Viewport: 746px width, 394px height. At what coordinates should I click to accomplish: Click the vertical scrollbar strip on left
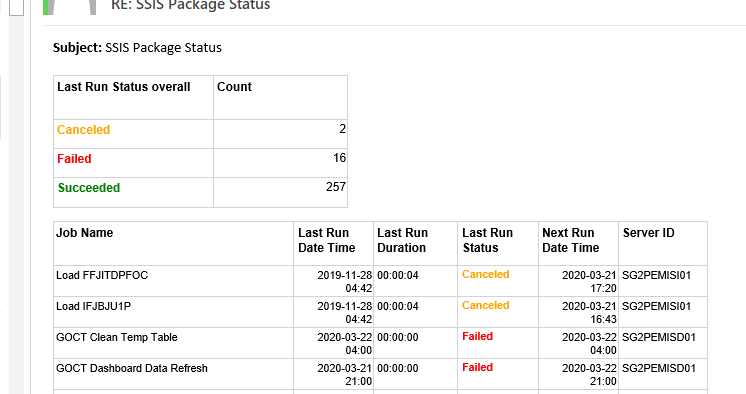[x=17, y=205]
